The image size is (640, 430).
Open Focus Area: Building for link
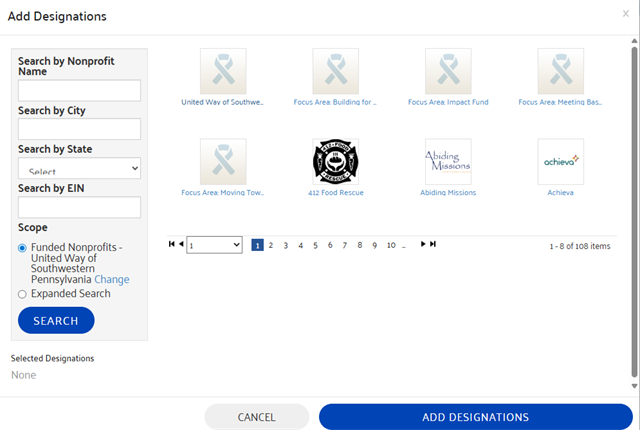(x=335, y=102)
